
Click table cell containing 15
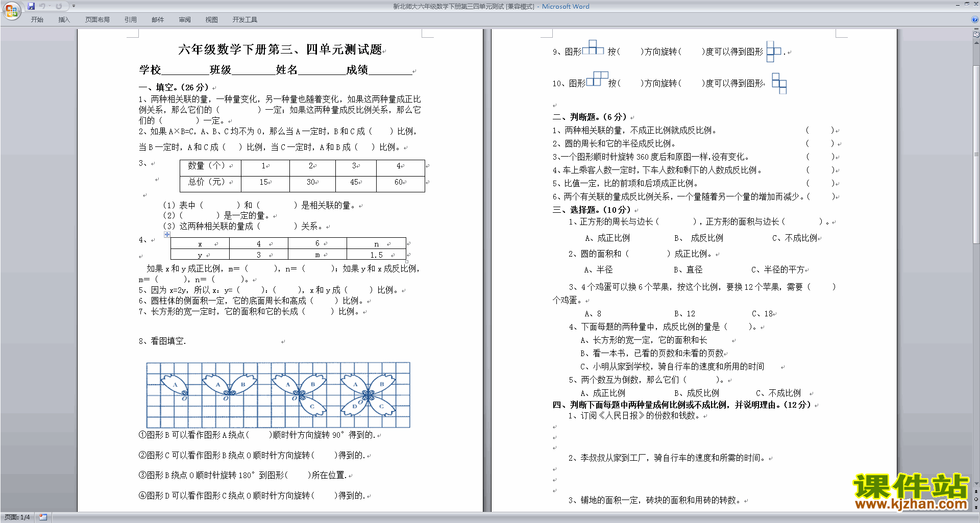point(265,183)
